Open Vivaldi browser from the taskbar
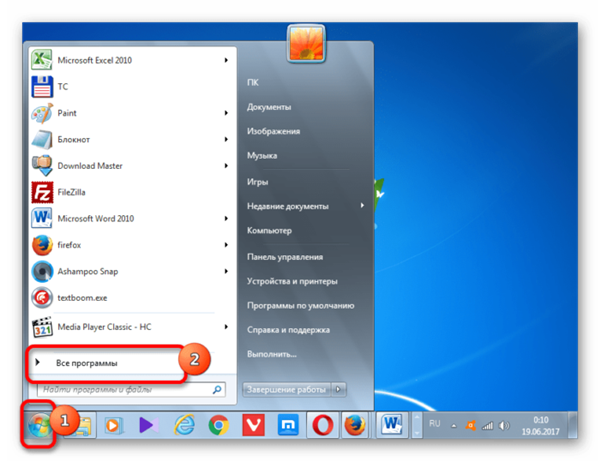Viewport: 600px width, 461px height. [x=253, y=425]
